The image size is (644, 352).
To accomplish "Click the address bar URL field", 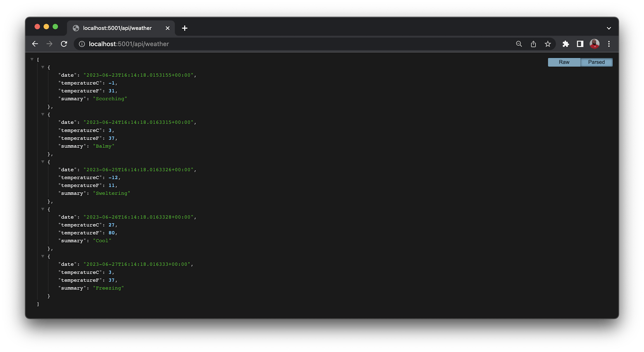I will point(289,44).
